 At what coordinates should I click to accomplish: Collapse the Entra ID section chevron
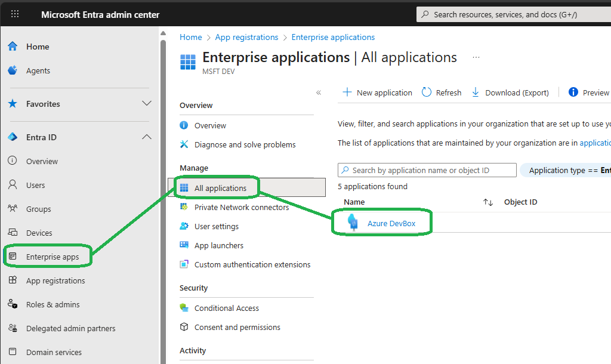point(147,137)
